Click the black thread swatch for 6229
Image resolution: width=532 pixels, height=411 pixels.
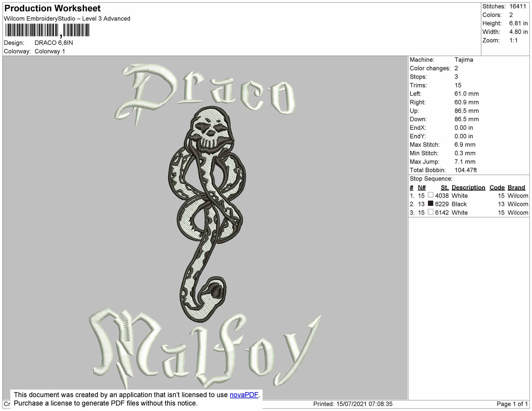(430, 203)
